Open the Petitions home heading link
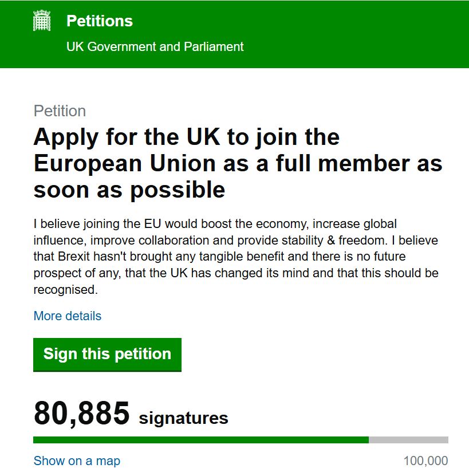Image resolution: width=469 pixels, height=476 pixels. (100, 21)
